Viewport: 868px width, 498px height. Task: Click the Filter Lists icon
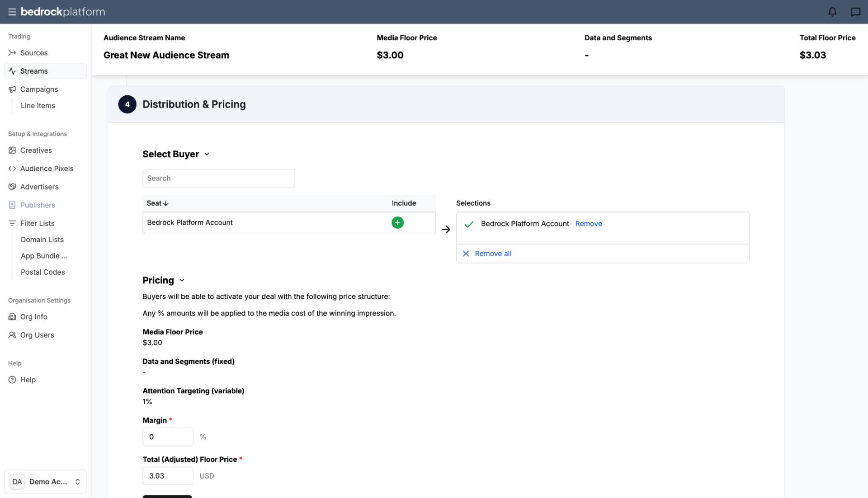[12, 223]
